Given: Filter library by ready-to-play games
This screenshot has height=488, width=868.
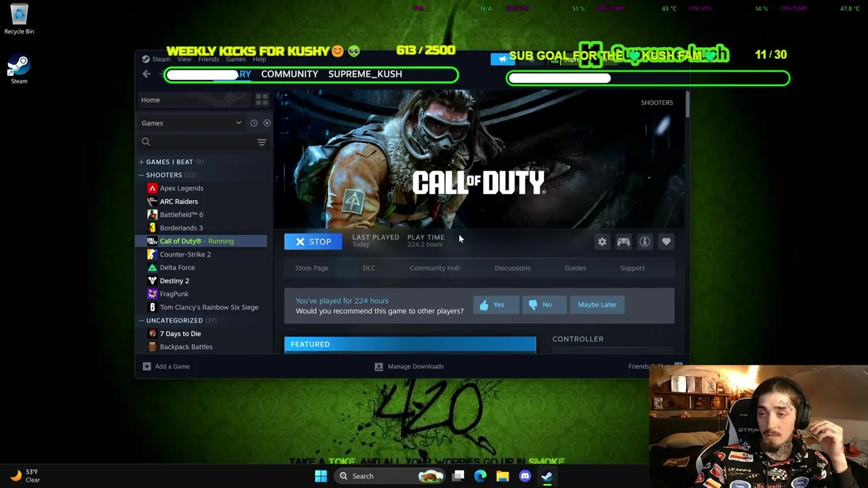Looking at the screenshot, I should click(267, 123).
